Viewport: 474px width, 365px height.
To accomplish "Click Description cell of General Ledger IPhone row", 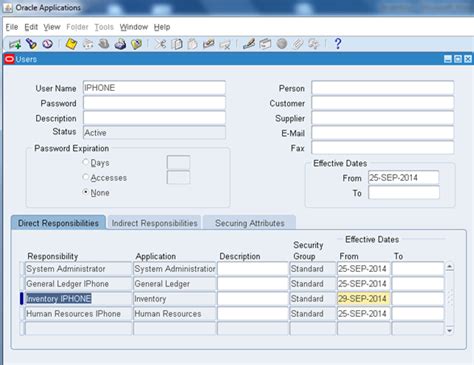I will click(253, 284).
